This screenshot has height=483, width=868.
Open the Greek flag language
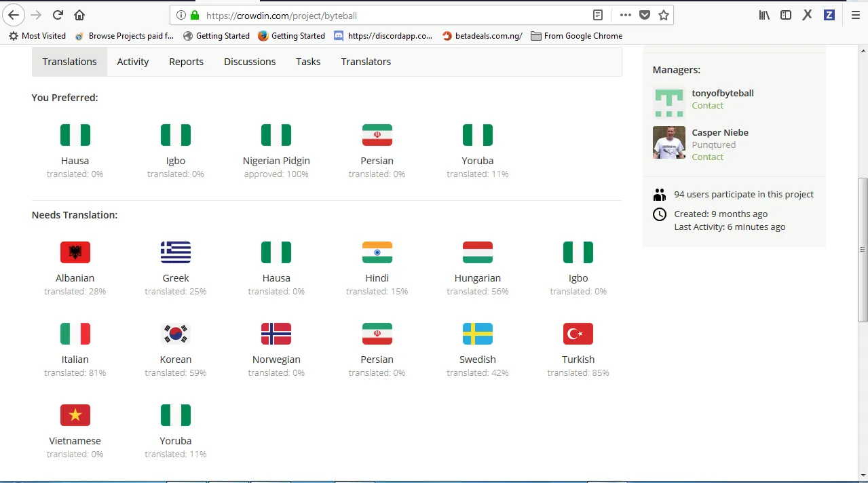click(176, 252)
